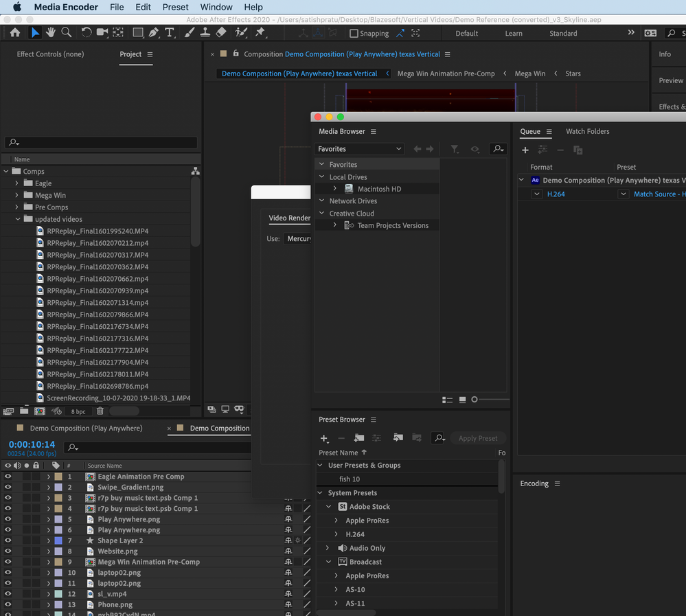The height and width of the screenshot is (616, 686).
Task: Open the Favorites dropdown in Media Browser
Action: [360, 149]
